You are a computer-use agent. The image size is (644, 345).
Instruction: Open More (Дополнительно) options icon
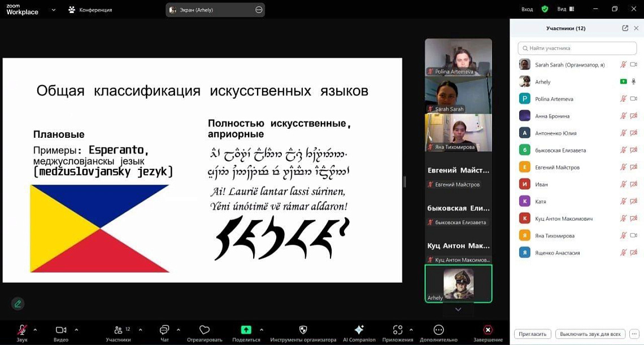[438, 330]
